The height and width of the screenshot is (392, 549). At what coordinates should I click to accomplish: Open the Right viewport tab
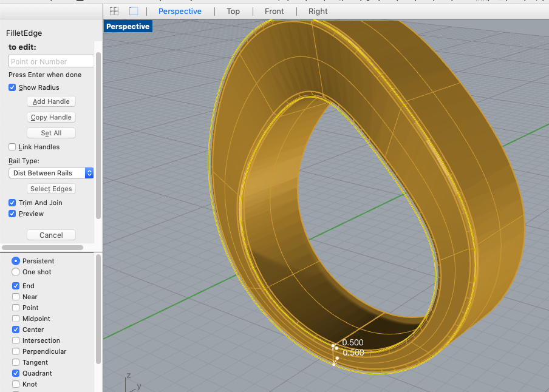click(318, 11)
